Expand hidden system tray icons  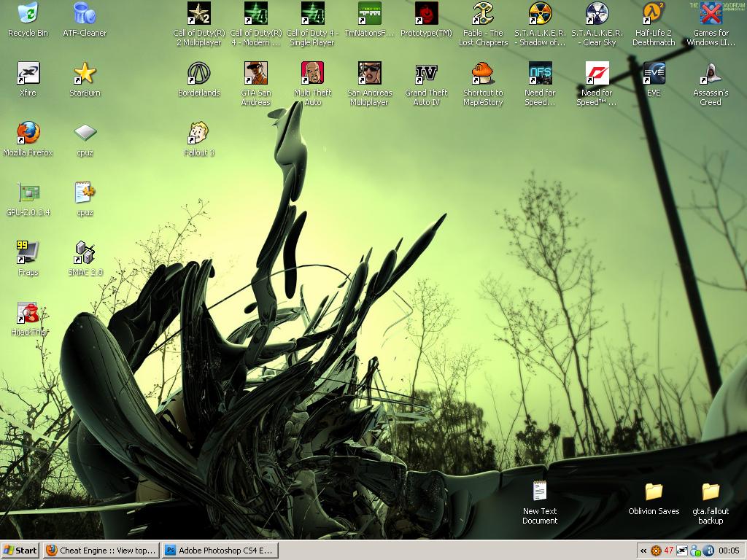pyautogui.click(x=643, y=550)
